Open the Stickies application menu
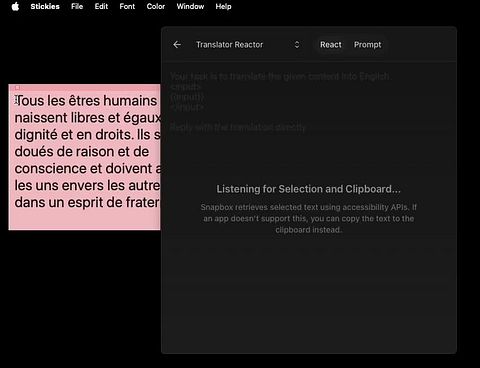 45,7
